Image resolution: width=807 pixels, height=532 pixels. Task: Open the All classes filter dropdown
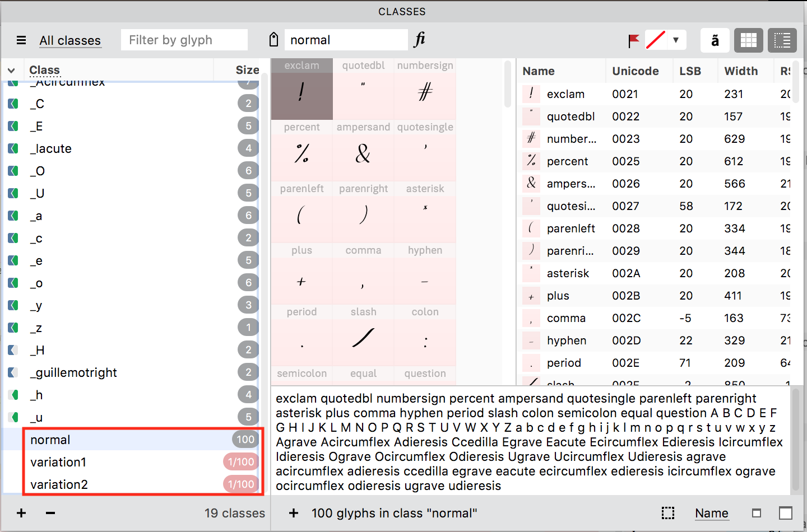(70, 40)
